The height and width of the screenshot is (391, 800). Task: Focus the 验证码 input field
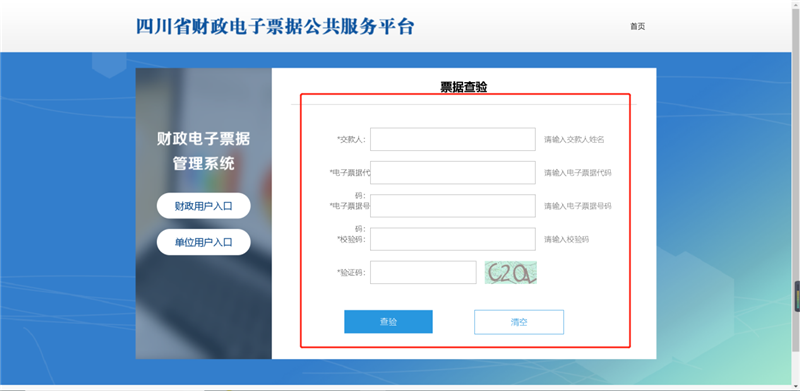pyautogui.click(x=423, y=273)
